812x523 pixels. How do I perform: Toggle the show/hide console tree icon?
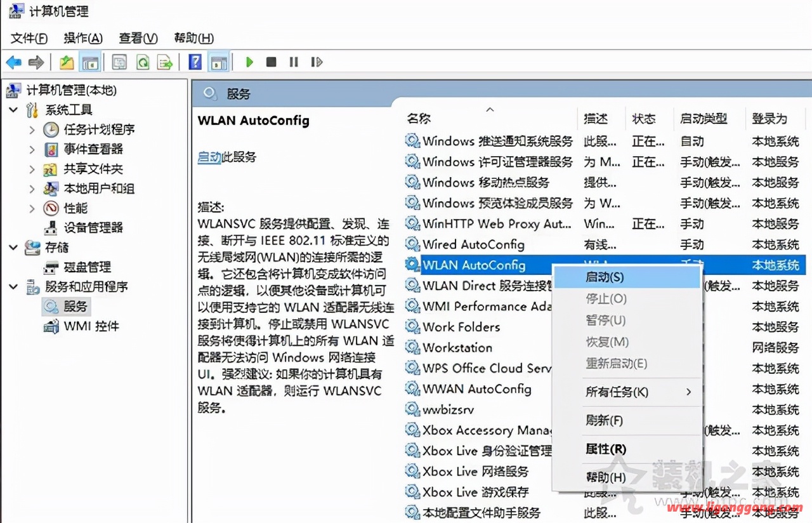click(91, 62)
